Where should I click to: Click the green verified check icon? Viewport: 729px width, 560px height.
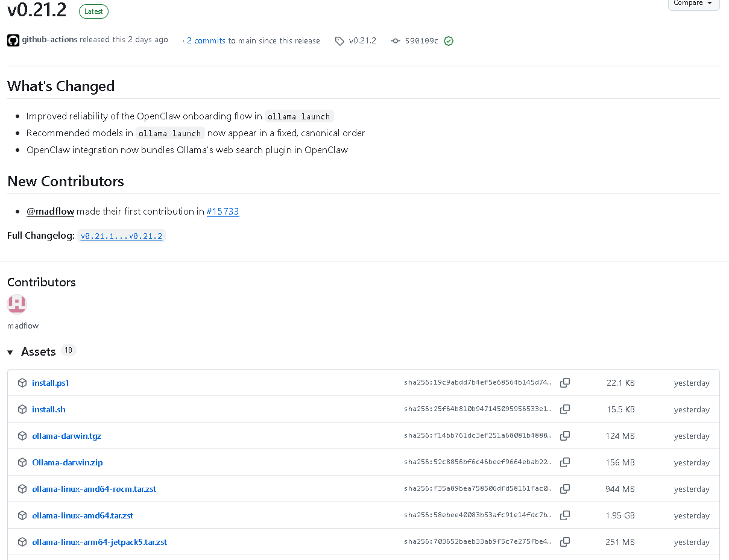(449, 41)
